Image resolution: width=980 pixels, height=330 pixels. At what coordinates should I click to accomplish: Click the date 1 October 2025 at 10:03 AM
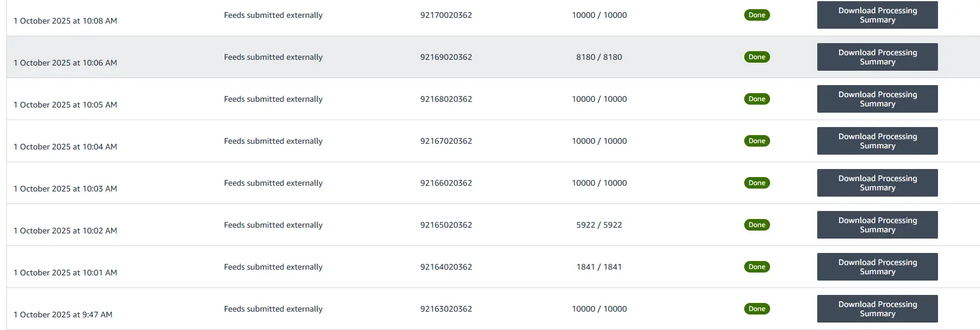click(65, 189)
